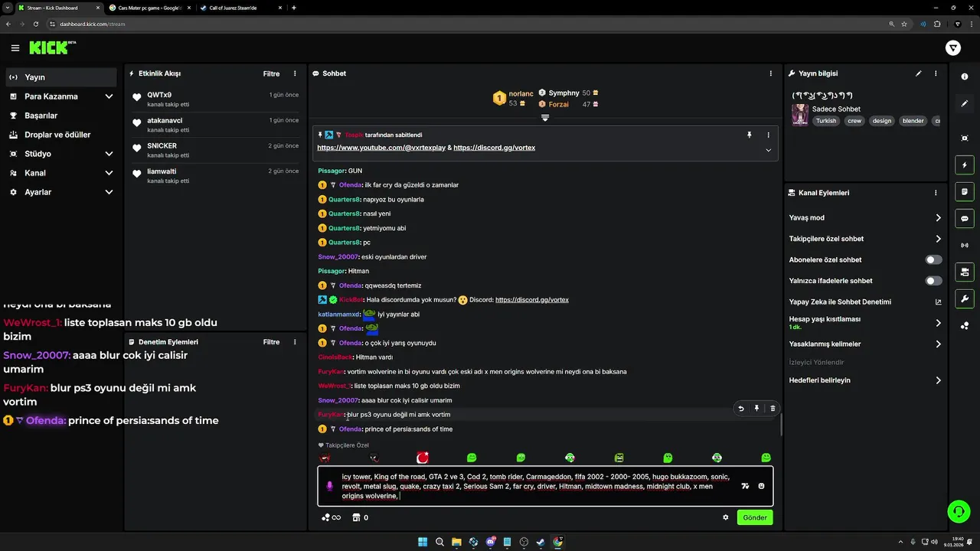Click the pencil icon in the right sidebar

(965, 103)
